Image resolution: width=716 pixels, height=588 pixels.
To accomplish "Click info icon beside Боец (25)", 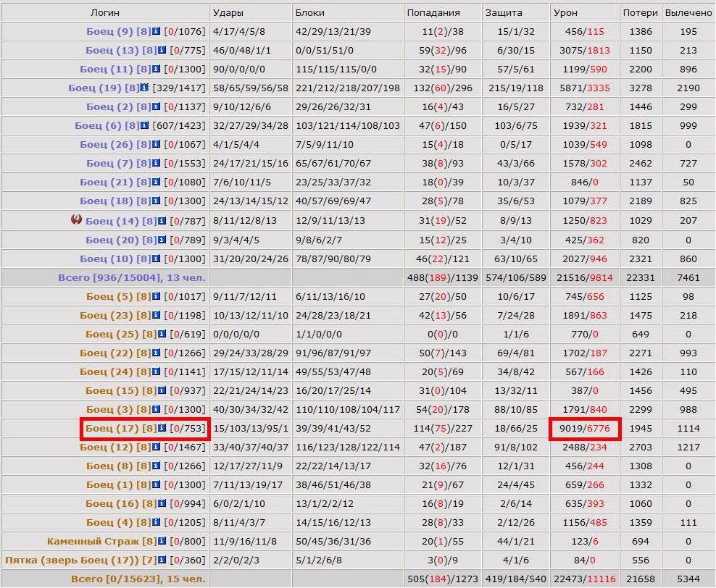I will click(x=162, y=333).
